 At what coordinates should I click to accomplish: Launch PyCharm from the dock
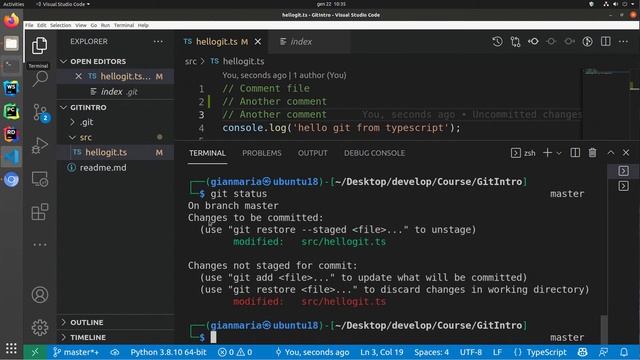[x=11, y=111]
